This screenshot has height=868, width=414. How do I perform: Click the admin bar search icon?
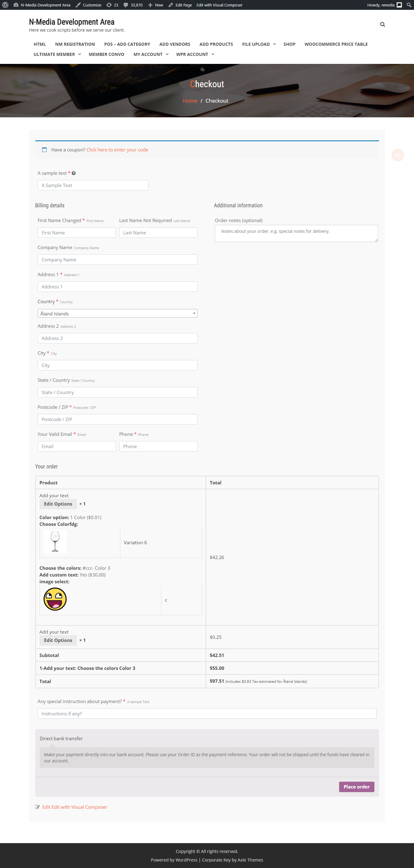pos(408,5)
